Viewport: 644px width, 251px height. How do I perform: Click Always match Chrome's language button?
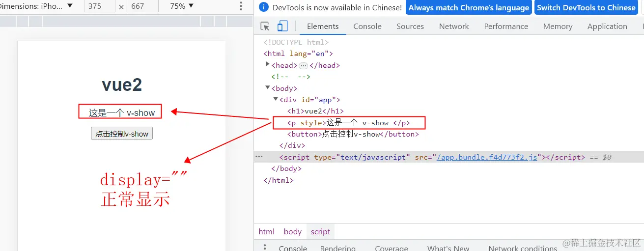click(469, 7)
